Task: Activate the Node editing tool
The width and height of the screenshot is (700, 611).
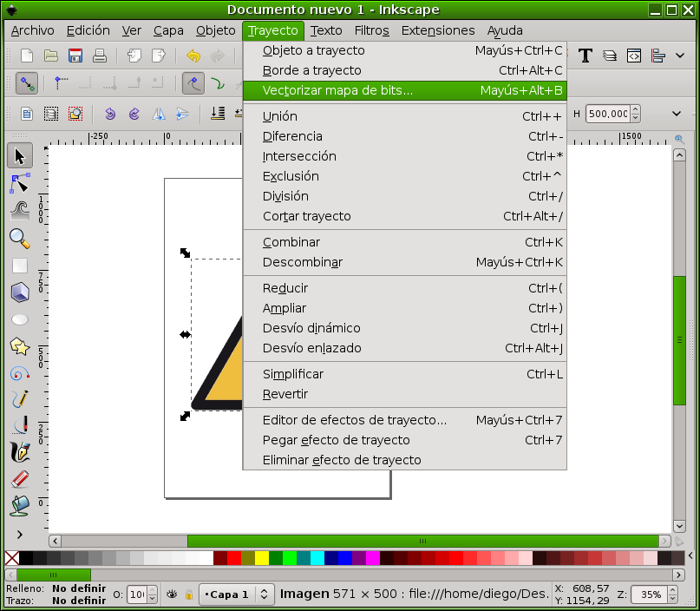Action: (19, 184)
